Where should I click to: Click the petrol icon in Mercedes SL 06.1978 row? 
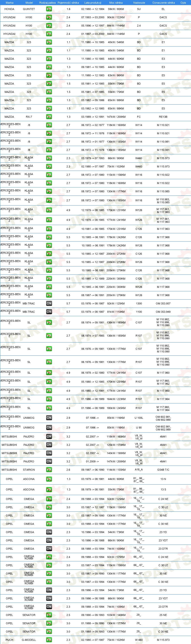click(x=49, y=373)
